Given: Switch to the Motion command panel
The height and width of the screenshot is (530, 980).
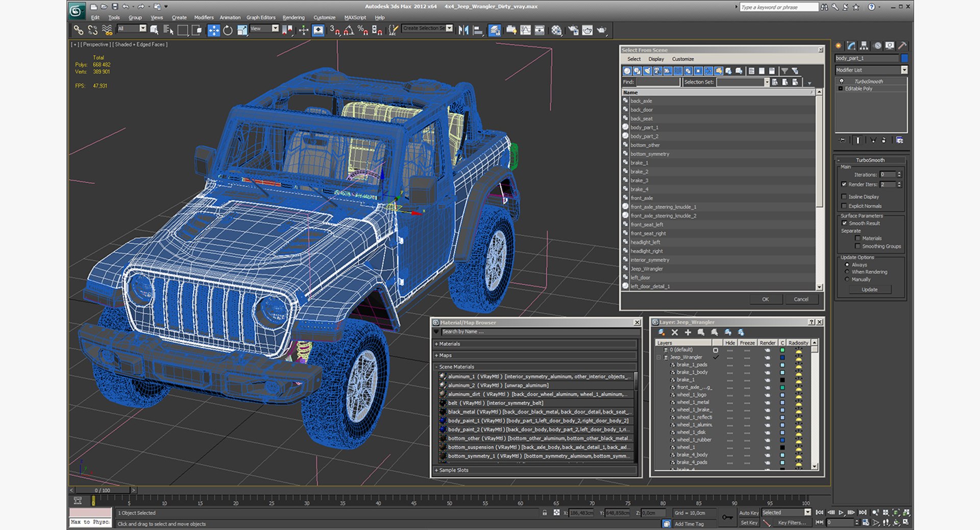Looking at the screenshot, I should (x=877, y=45).
